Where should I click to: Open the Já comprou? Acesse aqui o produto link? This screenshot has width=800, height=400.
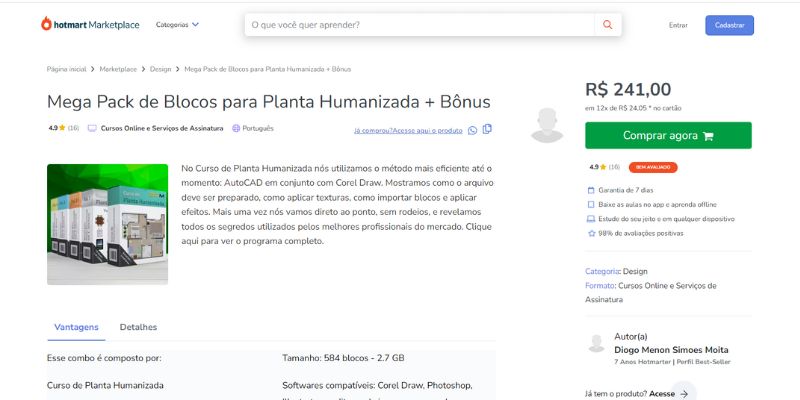point(408,131)
